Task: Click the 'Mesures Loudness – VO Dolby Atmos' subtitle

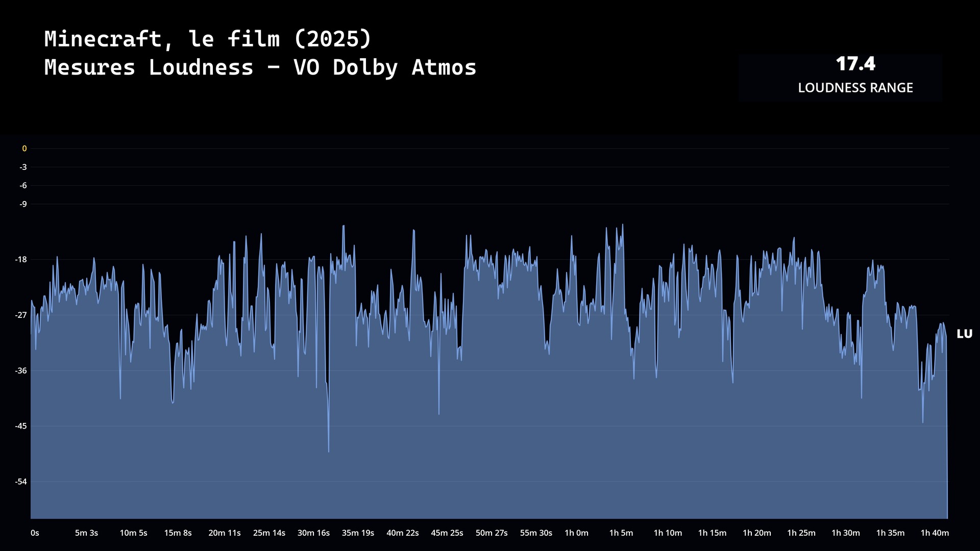Action: tap(260, 68)
